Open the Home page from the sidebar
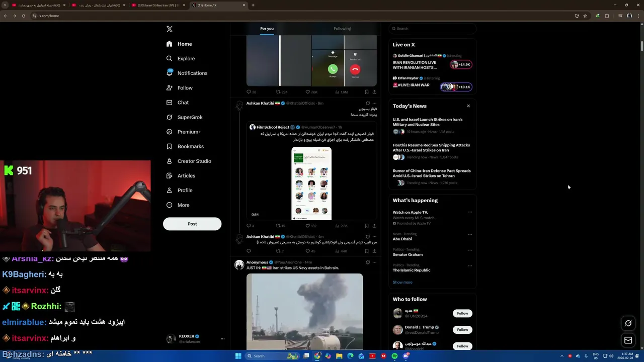This screenshot has height=362, width=644. (x=179, y=44)
